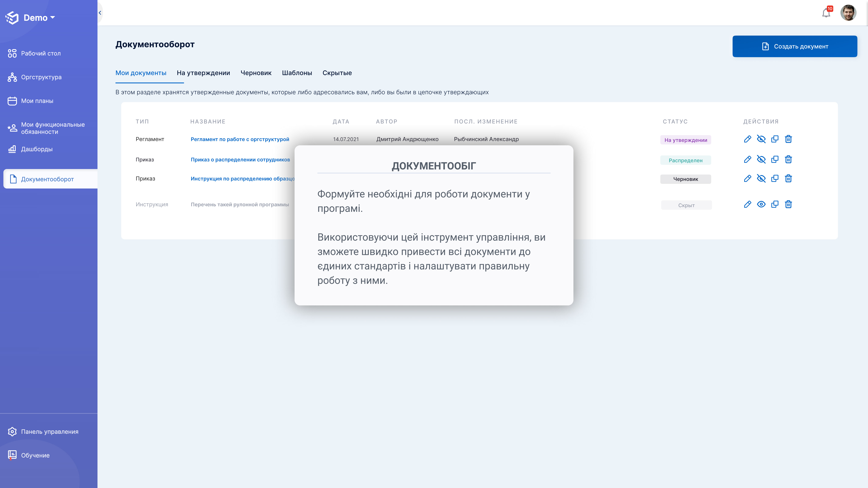This screenshot has height=488, width=868.
Task: Click the Оргструктура hierarchy icon
Action: point(12,77)
